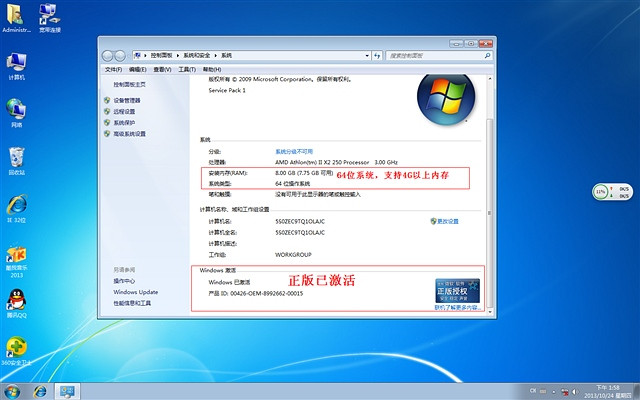This screenshot has width=640, height=400.
Task: Select the System window taskbar button
Action: coord(67,391)
